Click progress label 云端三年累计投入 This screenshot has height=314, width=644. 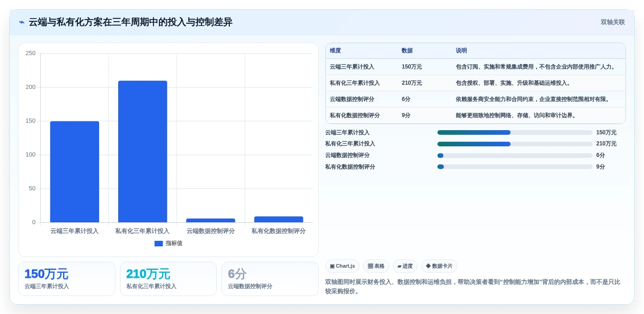[x=347, y=132]
